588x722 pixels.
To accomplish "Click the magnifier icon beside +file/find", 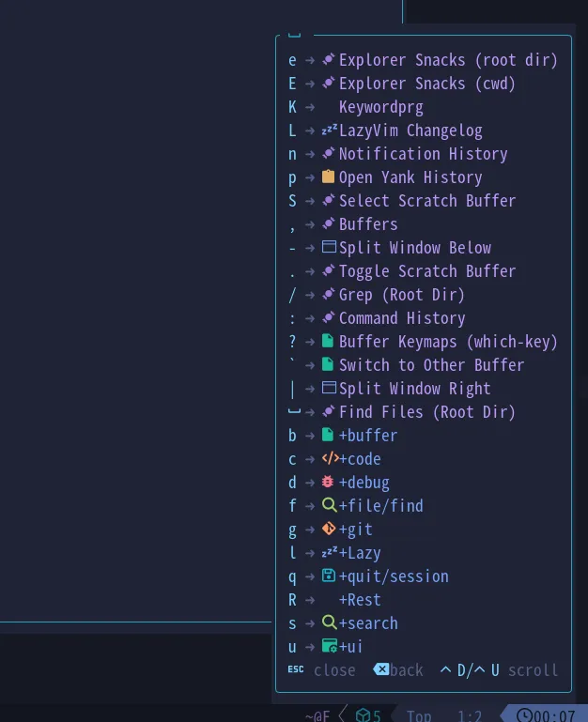I will tap(329, 505).
